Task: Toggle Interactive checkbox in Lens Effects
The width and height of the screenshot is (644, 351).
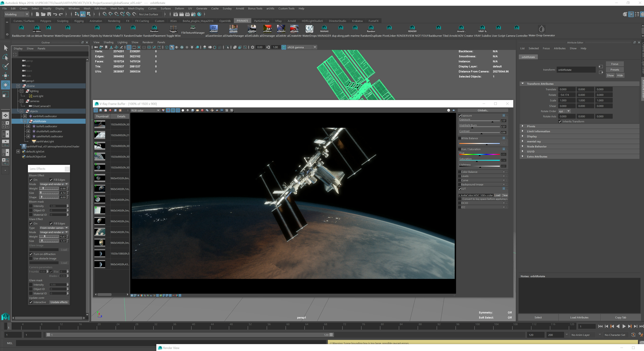Action: tap(31, 302)
